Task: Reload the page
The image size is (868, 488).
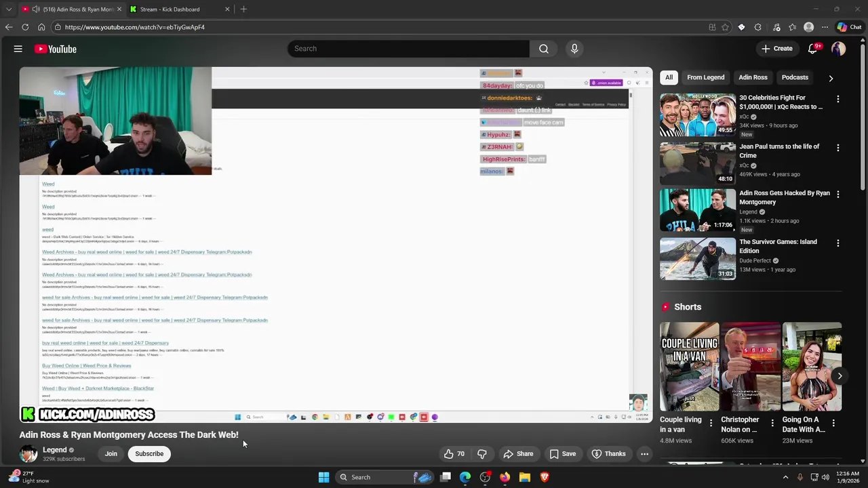Action: pos(25,27)
